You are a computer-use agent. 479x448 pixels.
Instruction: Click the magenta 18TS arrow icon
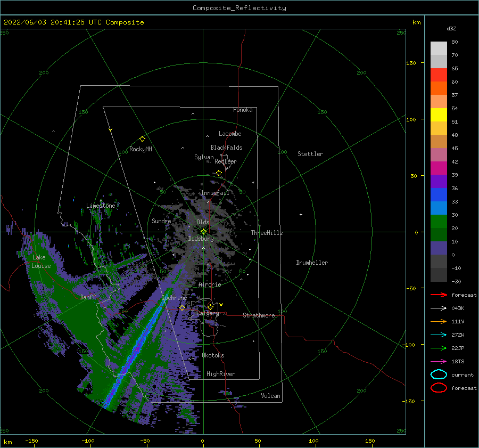[x=439, y=362]
